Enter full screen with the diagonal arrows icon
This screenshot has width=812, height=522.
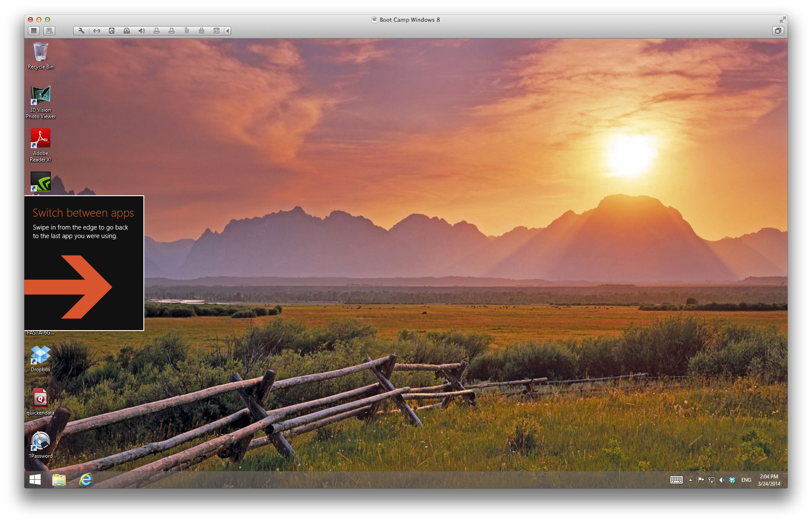(x=782, y=20)
